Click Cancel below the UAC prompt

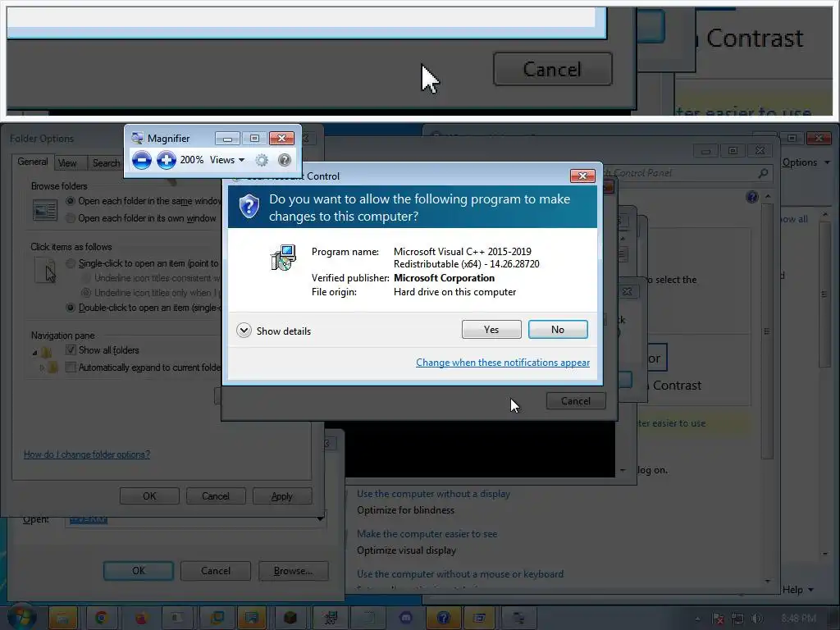pyautogui.click(x=576, y=401)
